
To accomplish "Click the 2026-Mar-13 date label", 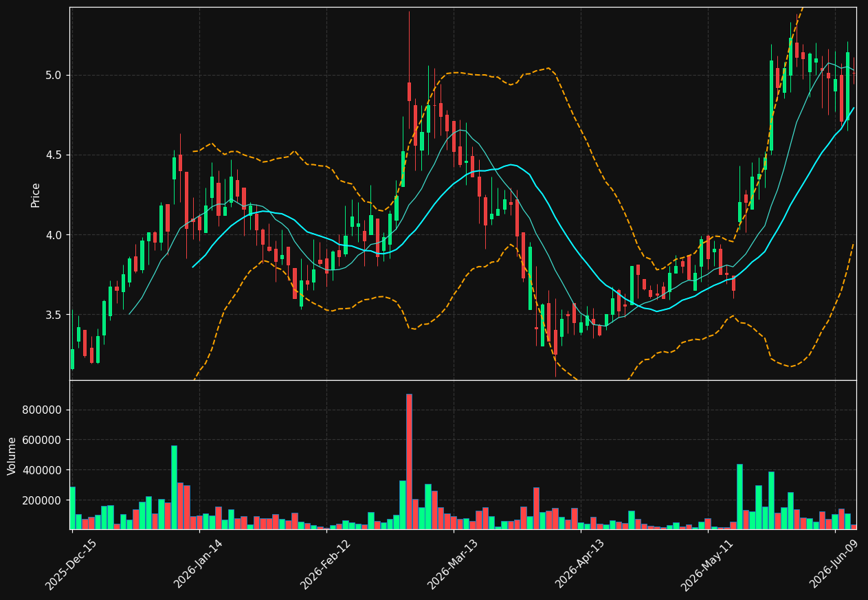I will click(452, 564).
